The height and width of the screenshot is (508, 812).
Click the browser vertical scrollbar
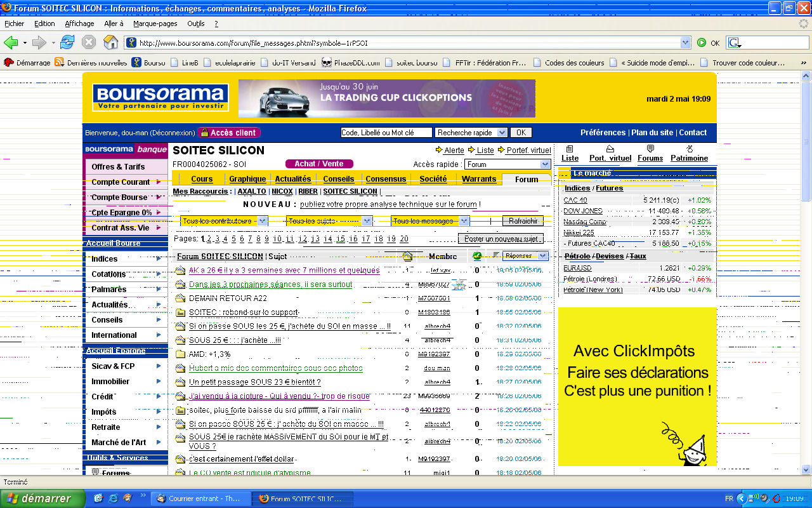(806, 273)
